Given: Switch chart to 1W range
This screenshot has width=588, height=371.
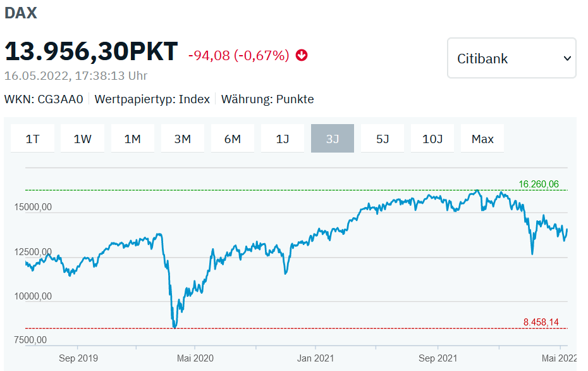Looking at the screenshot, I should [82, 139].
